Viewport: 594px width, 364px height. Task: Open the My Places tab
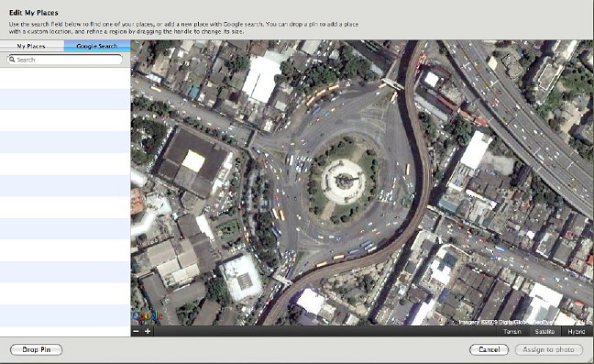tap(32, 46)
